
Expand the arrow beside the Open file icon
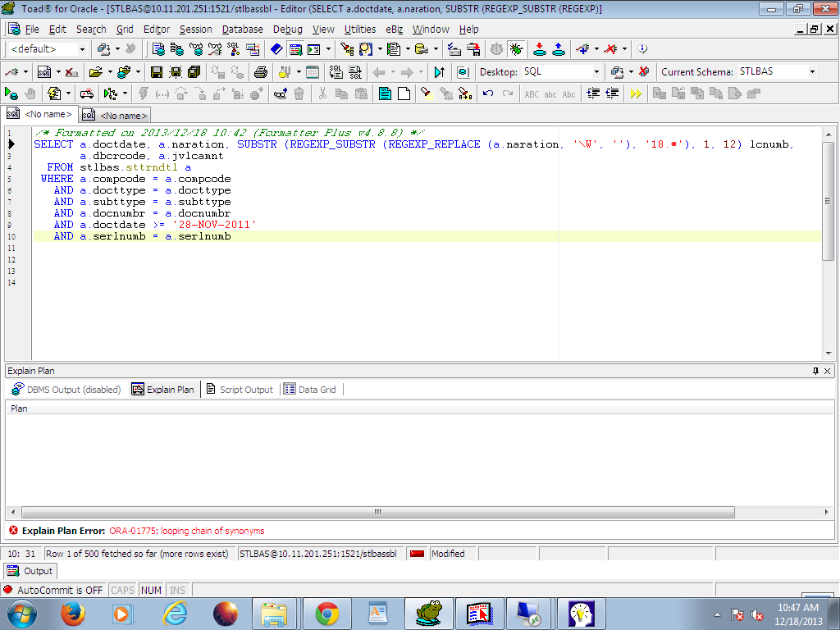tap(110, 72)
